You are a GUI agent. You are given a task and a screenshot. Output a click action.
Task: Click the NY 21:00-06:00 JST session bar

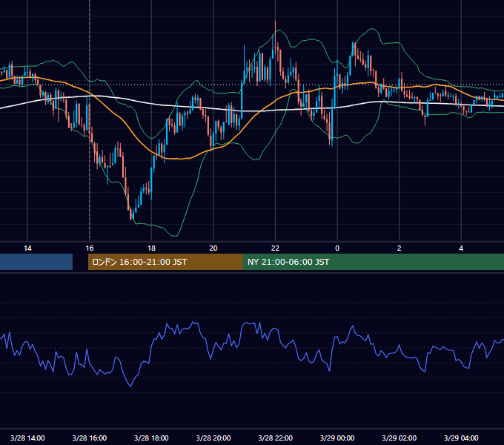373,262
